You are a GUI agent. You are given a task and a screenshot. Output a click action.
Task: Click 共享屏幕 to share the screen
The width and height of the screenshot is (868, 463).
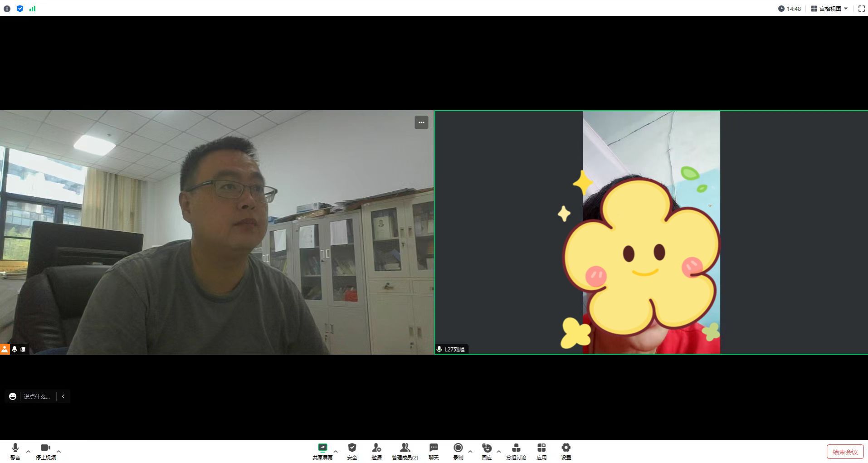tap(322, 451)
